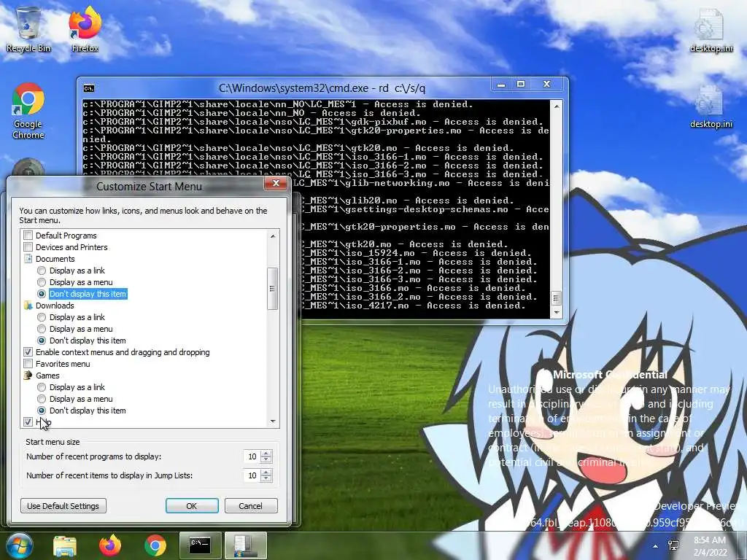The image size is (747, 560).
Task: Click the cmd window scroll down arrow
Action: pyautogui.click(x=556, y=312)
